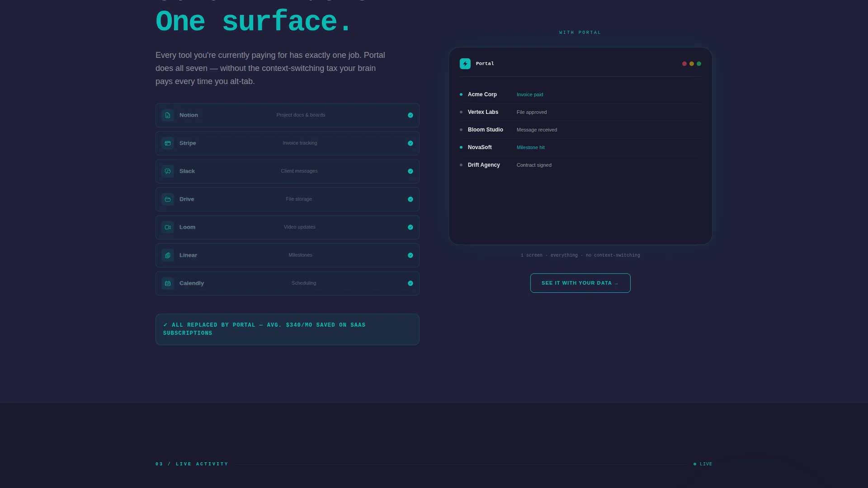This screenshot has height=488, width=868.
Task: Click the status dot beside Vertex Labs
Action: pos(461,112)
